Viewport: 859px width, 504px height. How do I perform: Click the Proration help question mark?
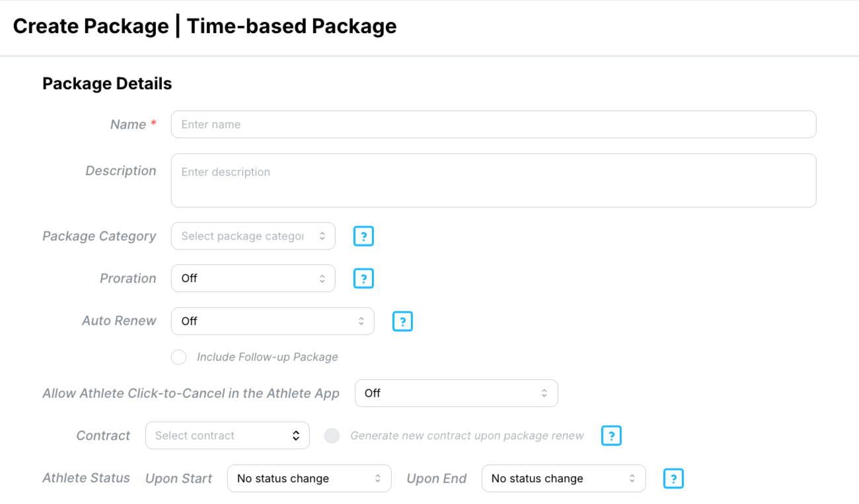click(x=363, y=278)
